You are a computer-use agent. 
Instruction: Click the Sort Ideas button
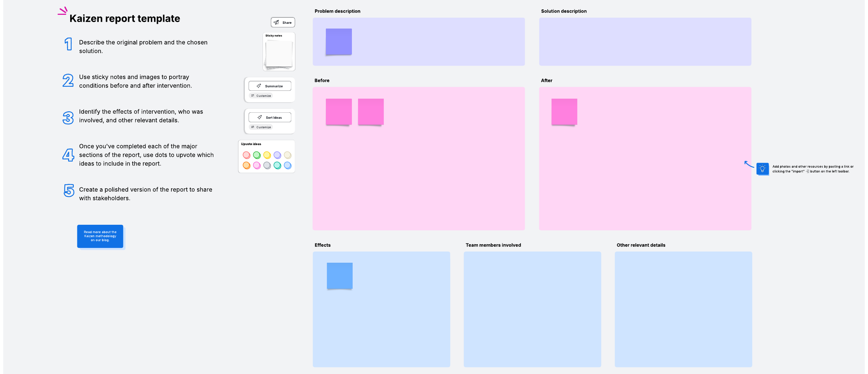pos(270,117)
